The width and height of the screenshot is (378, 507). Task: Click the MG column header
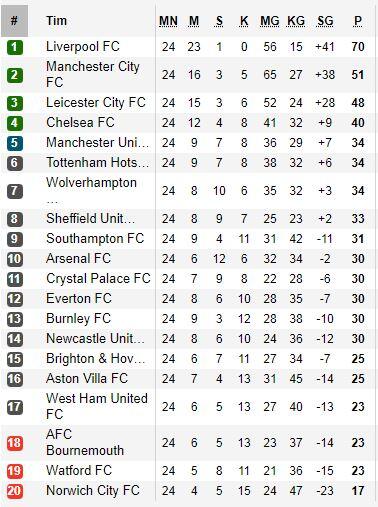[270, 21]
